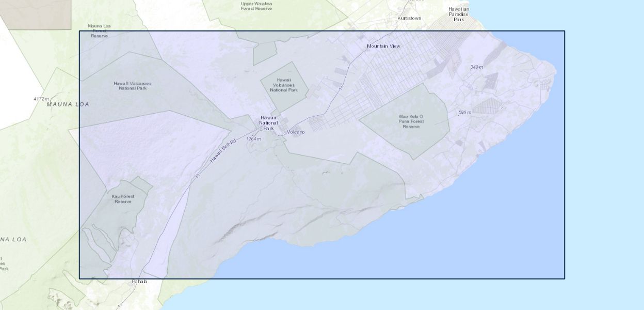Select the Volcano village label
This screenshot has width=644, height=310.
click(x=296, y=132)
